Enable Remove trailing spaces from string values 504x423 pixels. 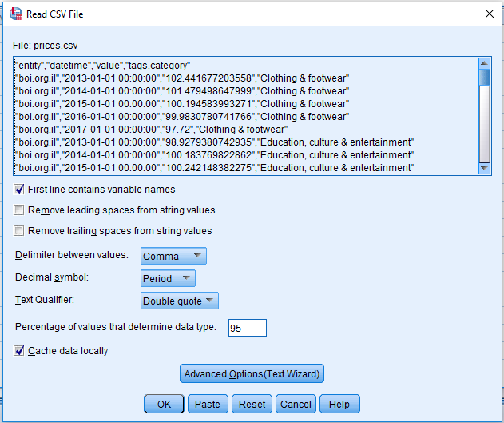(x=18, y=230)
